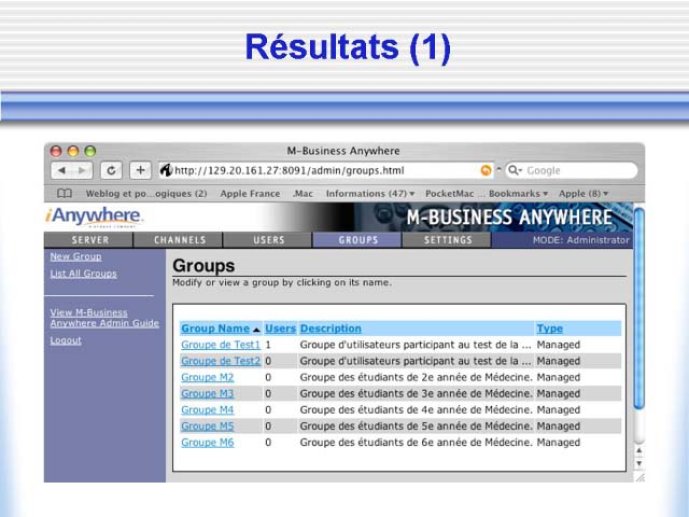Click the scrollbar up arrow
Viewport: 689px width, 517px height.
pos(639,451)
